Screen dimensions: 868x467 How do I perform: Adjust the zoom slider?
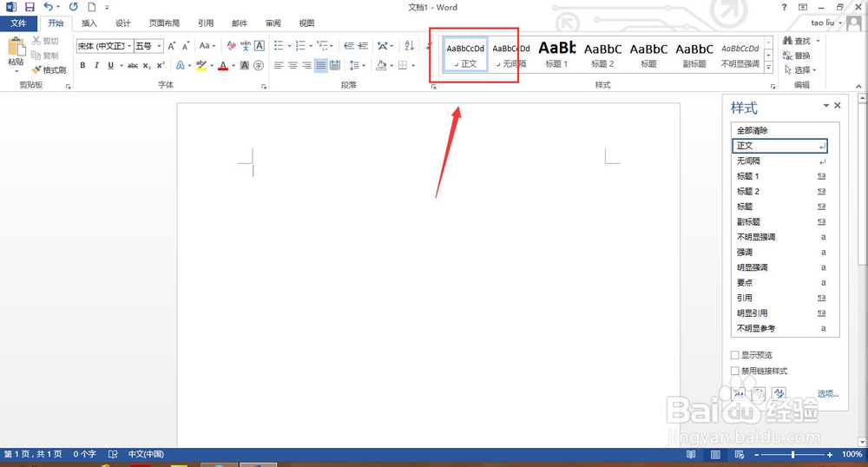point(792,454)
